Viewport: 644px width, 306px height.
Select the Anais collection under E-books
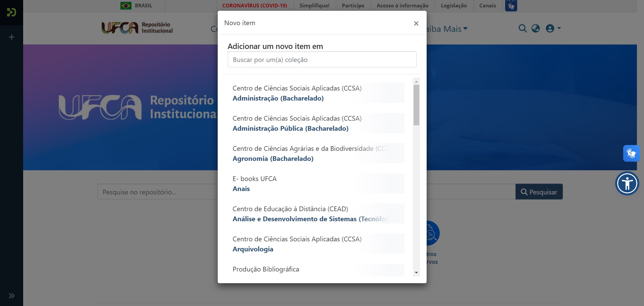pyautogui.click(x=241, y=189)
